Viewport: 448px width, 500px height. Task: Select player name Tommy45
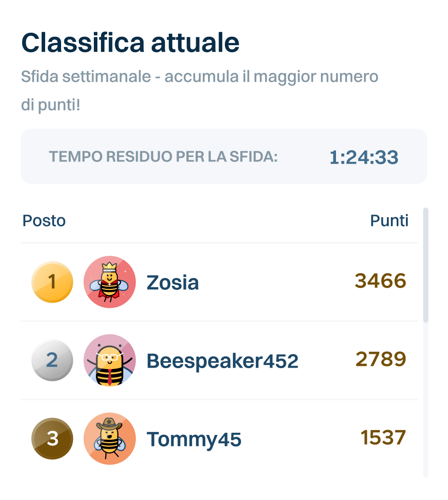tap(194, 439)
